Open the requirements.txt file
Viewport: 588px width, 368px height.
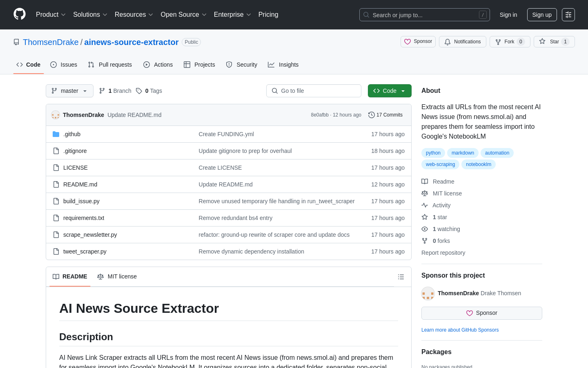84,218
